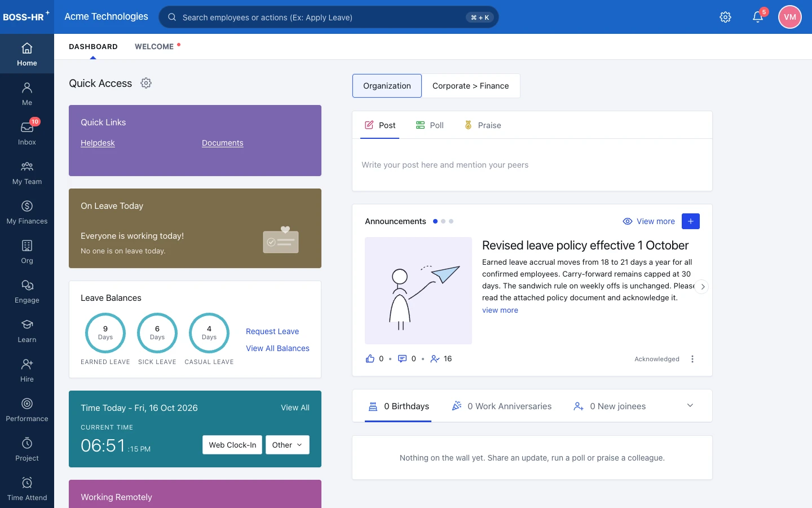Open the announcement illustration thumbnail
The width and height of the screenshot is (812, 508).
click(418, 291)
